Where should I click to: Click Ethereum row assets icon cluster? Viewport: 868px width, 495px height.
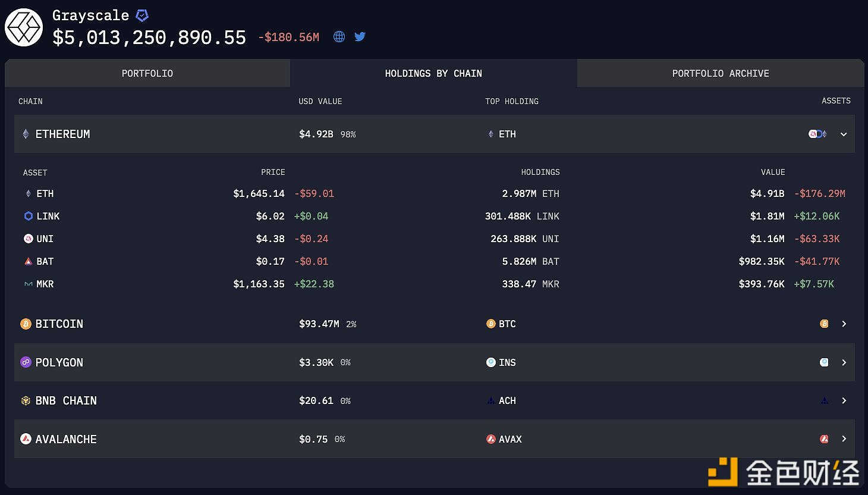point(817,134)
